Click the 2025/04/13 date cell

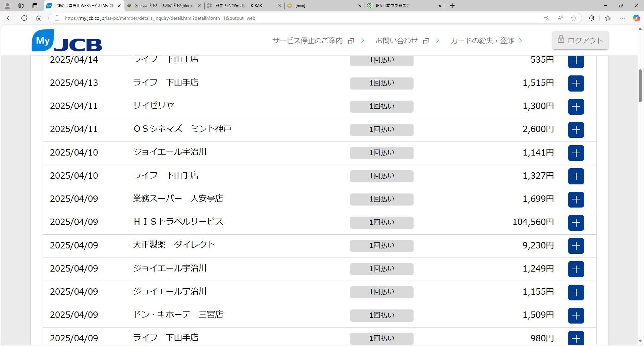tap(74, 83)
